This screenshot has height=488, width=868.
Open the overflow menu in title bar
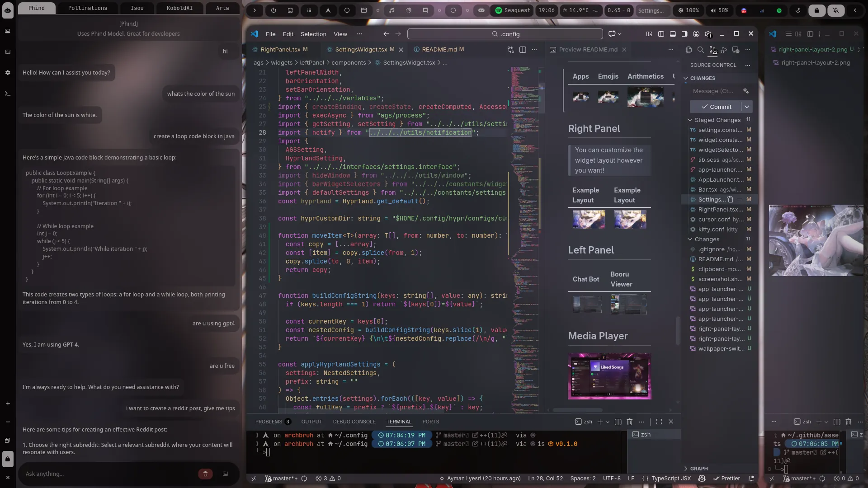click(x=359, y=34)
